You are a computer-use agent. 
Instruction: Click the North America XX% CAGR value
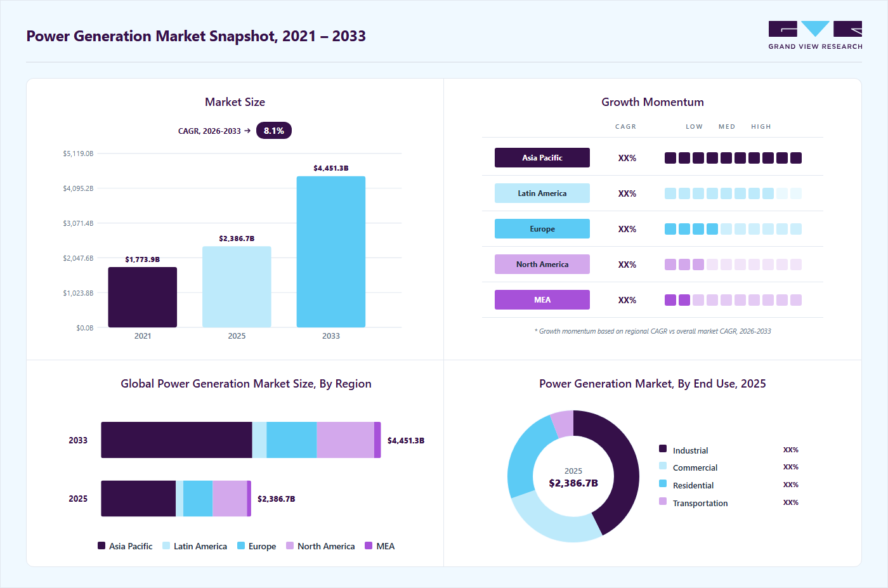point(627,265)
